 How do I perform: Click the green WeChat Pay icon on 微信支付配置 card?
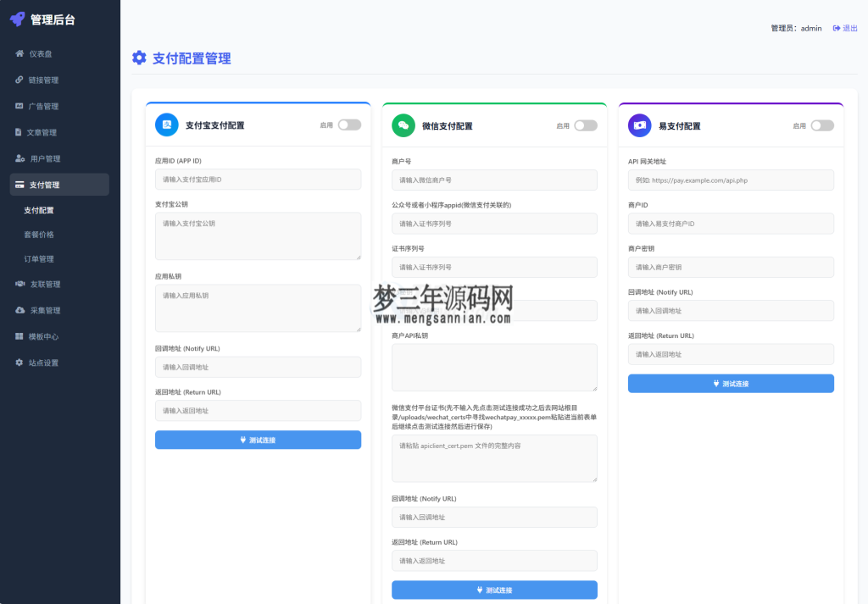[x=403, y=124]
